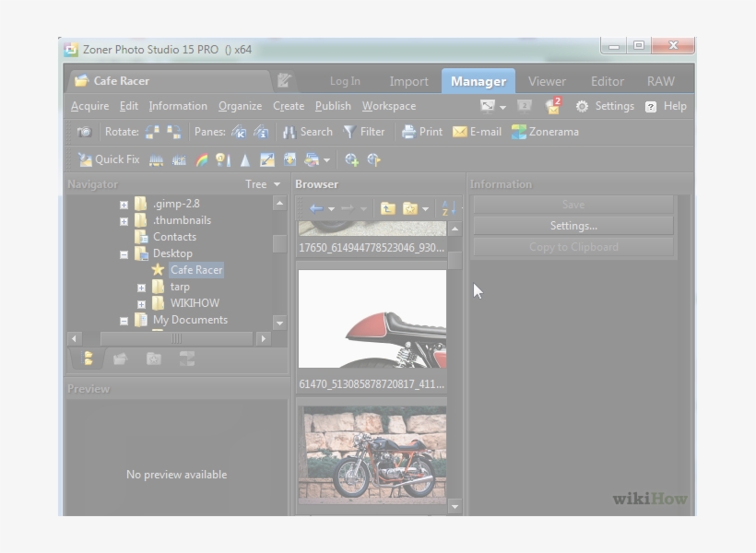This screenshot has width=756, height=553.
Task: Switch to the Editor tab
Action: pos(607,81)
